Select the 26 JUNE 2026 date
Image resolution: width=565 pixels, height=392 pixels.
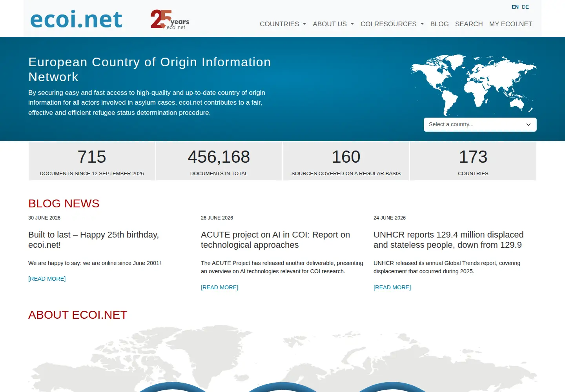217,218
